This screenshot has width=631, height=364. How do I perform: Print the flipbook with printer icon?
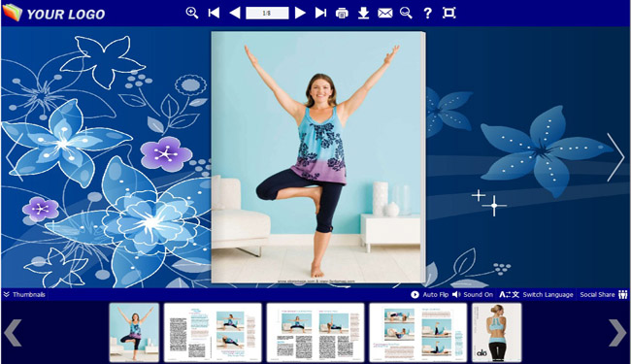342,14
